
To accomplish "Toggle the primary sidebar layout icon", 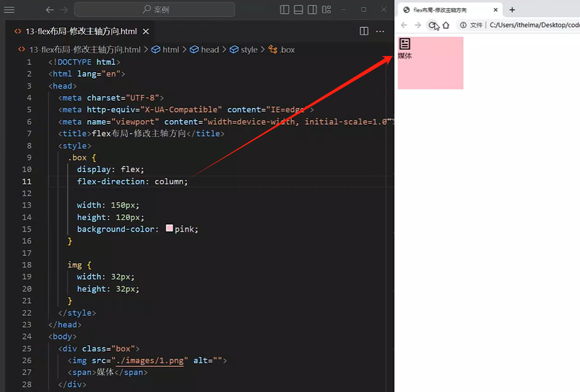I will 284,10.
